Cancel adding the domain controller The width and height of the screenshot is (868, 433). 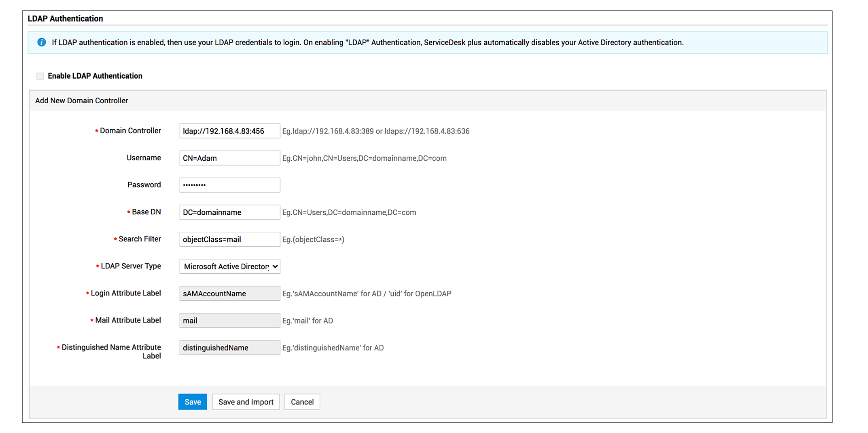[302, 402]
